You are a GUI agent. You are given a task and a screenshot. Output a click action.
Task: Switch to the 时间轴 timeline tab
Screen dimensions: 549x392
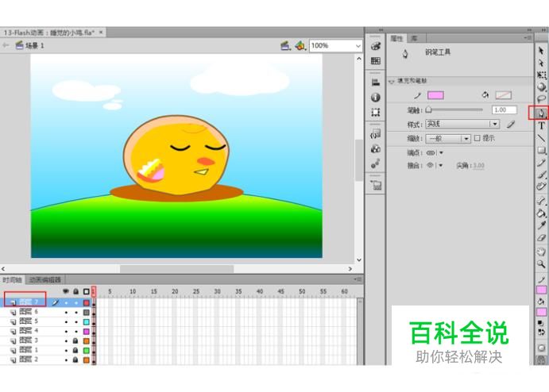[12, 280]
